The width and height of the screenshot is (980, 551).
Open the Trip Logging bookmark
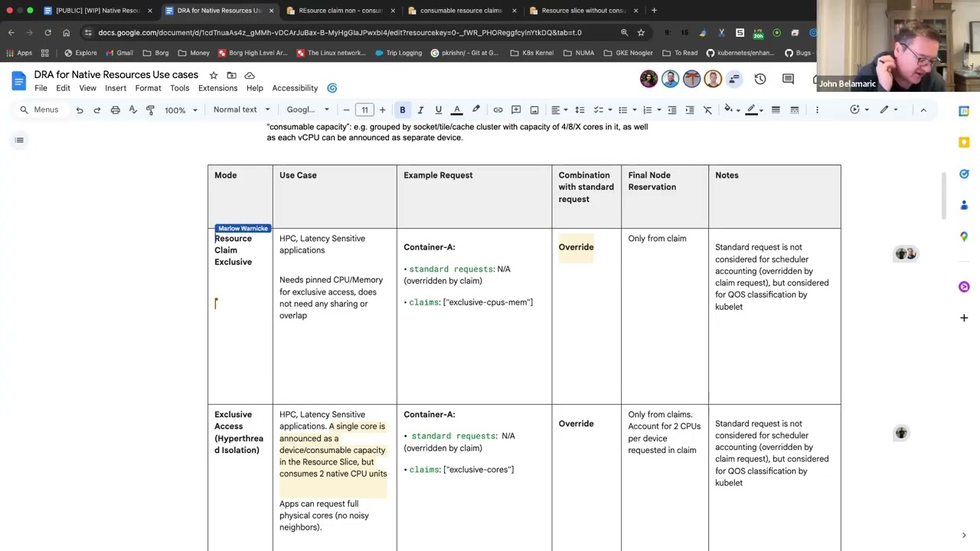tap(399, 53)
